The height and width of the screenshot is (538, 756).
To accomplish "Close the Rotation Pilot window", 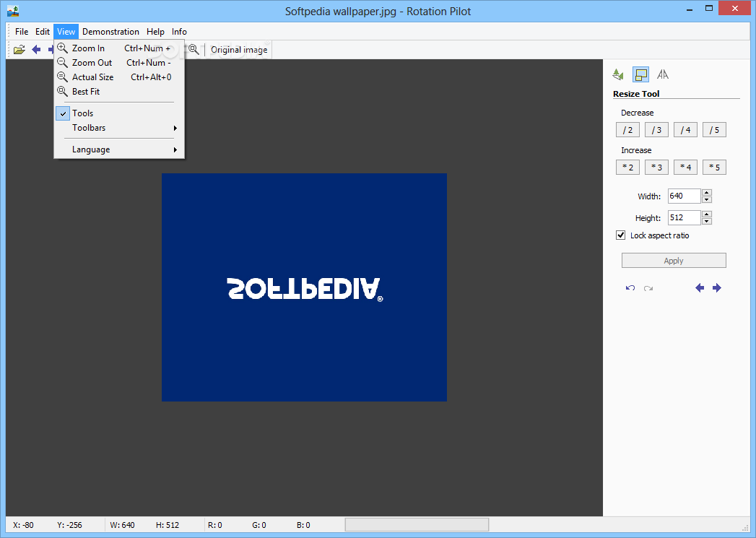I will (735, 8).
